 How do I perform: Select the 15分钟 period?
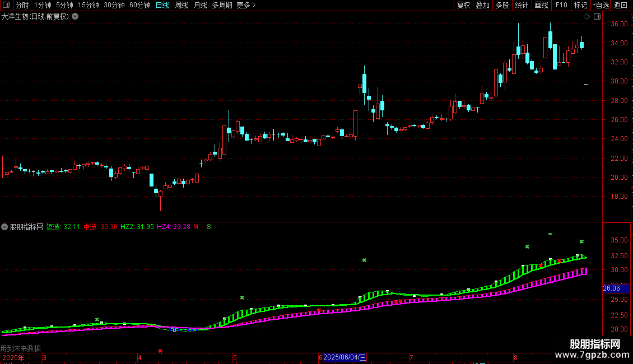click(89, 5)
